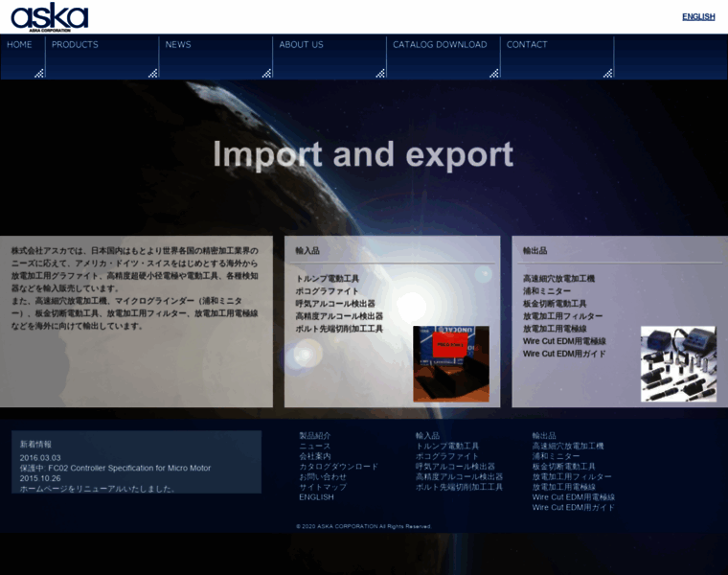
Task: Click the Import and export banner headline
Action: coord(363,154)
